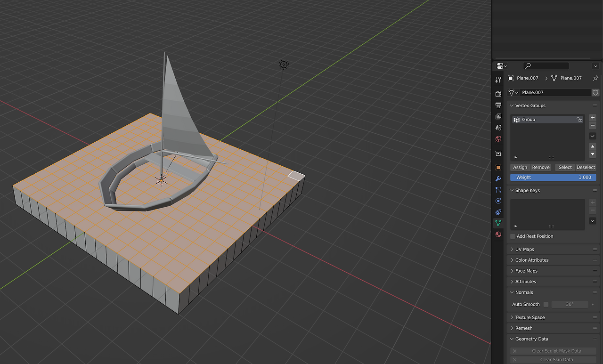The image size is (603, 364).
Task: Toggle the lock on the Group vertex group
Action: click(579, 120)
